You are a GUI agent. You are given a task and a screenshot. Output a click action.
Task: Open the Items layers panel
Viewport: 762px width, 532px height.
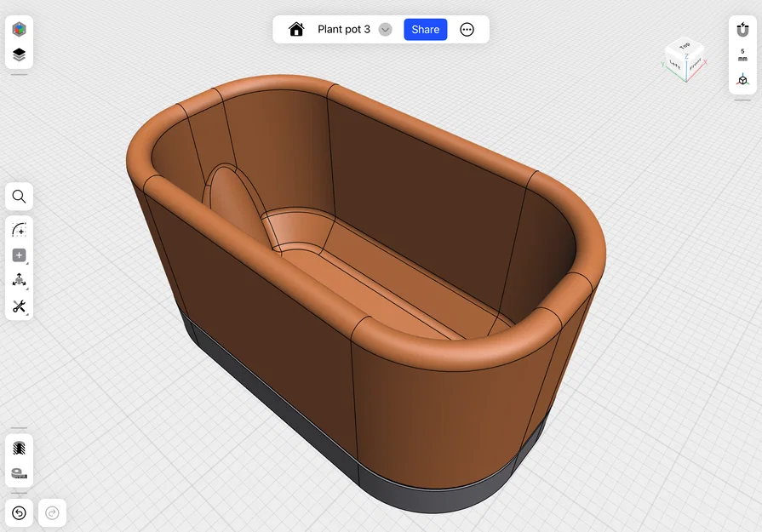tap(19, 53)
